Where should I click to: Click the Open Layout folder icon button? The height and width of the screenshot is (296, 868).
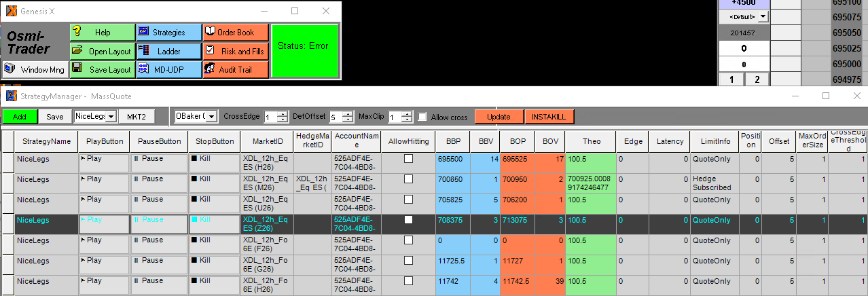[102, 51]
